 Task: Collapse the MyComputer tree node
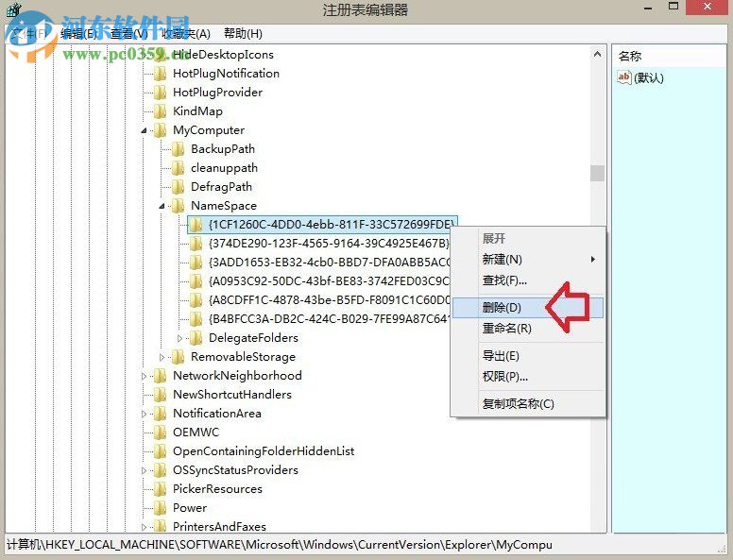[144, 130]
